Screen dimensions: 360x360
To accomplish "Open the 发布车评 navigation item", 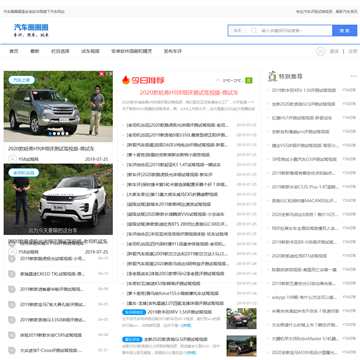I will coord(173,51).
